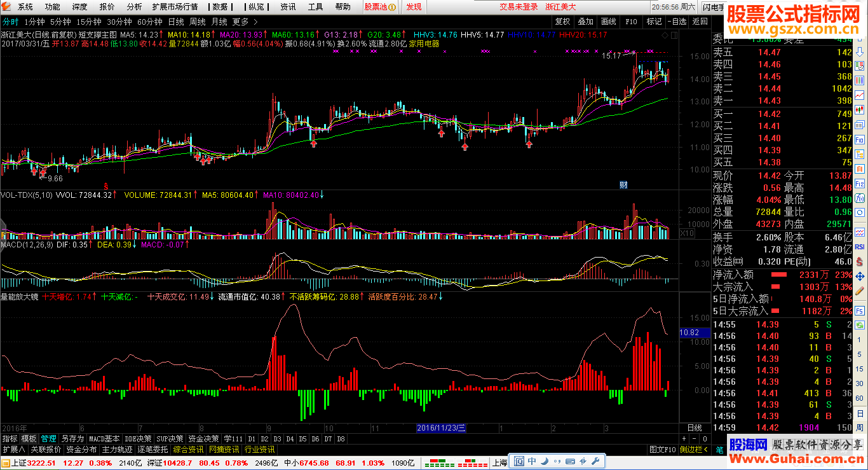Expand the 更多 periods dropdown

click(x=245, y=21)
